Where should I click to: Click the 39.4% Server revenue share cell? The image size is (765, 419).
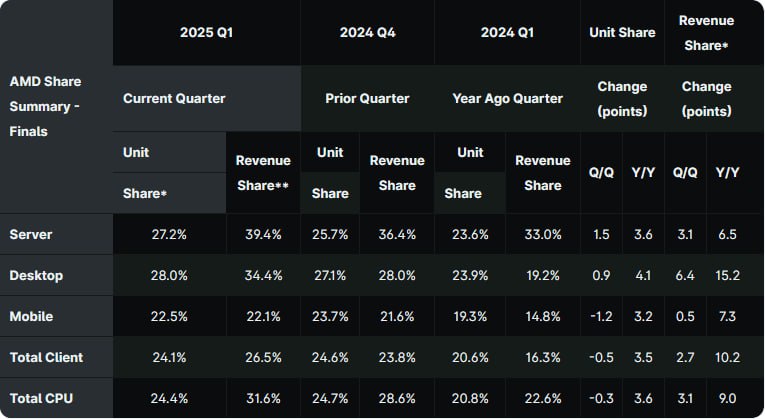coord(263,234)
